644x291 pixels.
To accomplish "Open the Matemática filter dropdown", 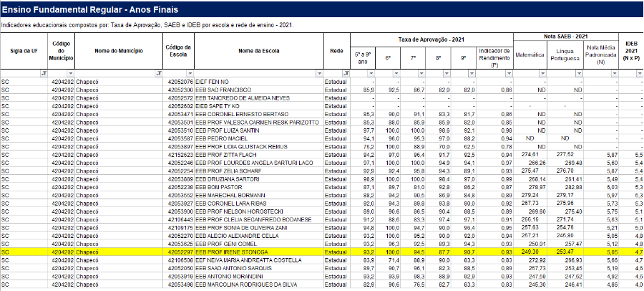I will point(543,73).
